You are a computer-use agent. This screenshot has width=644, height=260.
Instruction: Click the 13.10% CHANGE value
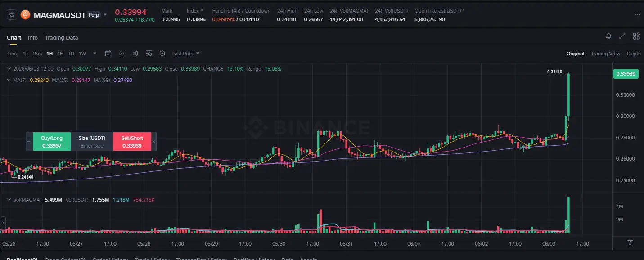point(234,69)
